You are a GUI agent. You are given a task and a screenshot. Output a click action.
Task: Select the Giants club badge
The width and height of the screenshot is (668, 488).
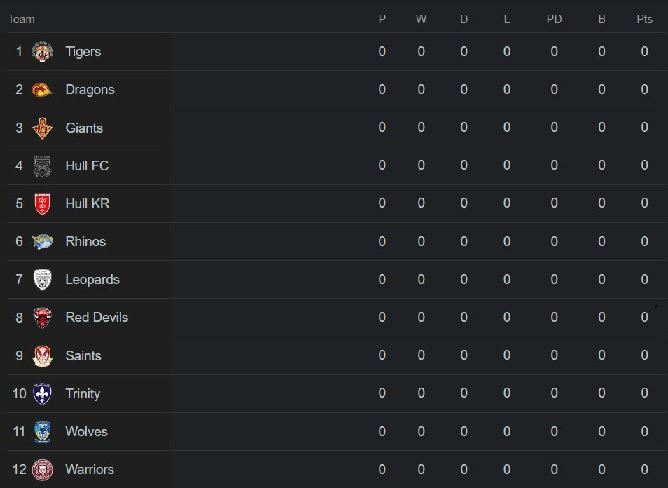coord(43,128)
